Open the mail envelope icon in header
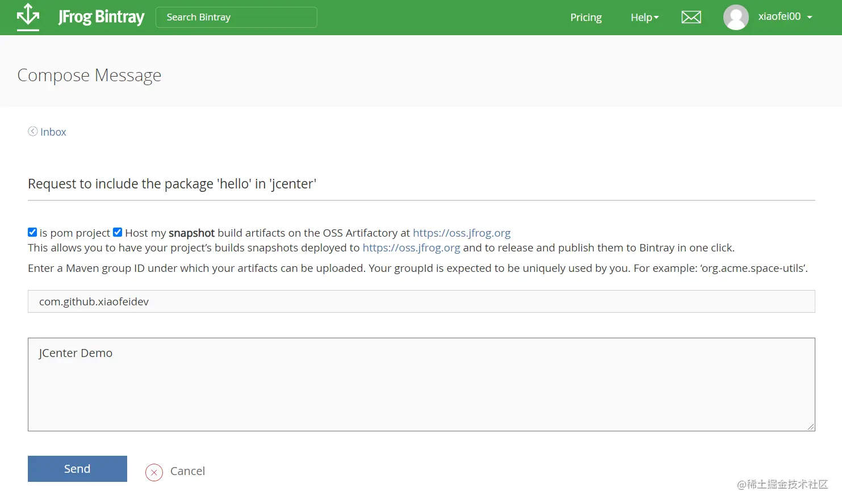This screenshot has width=842, height=504. click(691, 18)
